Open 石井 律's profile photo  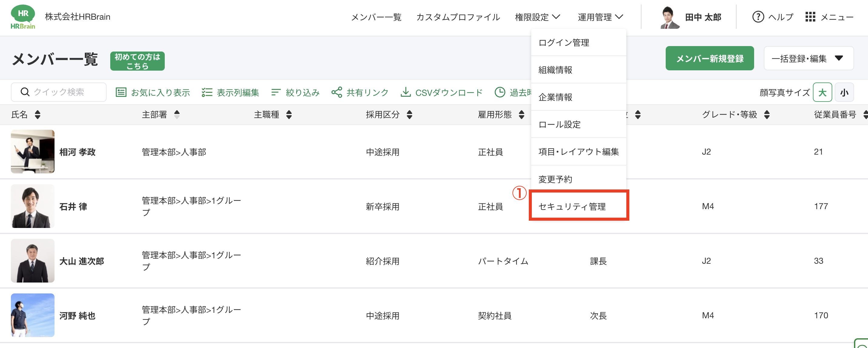[x=33, y=206]
